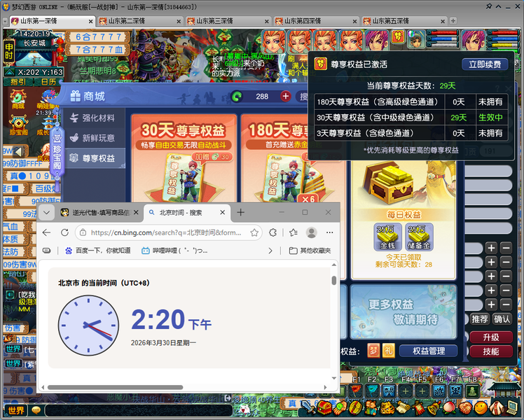Select the 30天尊享权益 shop card
The image size is (524, 420).
(184, 159)
